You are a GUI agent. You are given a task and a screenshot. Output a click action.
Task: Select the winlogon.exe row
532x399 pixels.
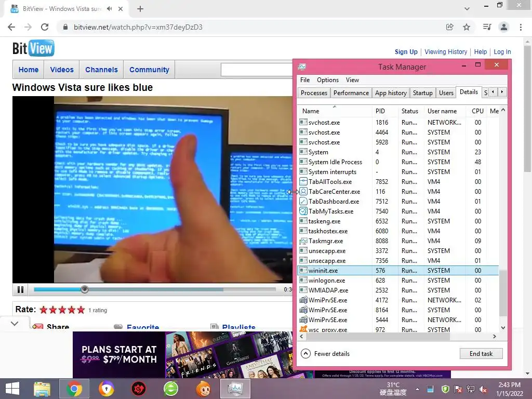pos(398,280)
